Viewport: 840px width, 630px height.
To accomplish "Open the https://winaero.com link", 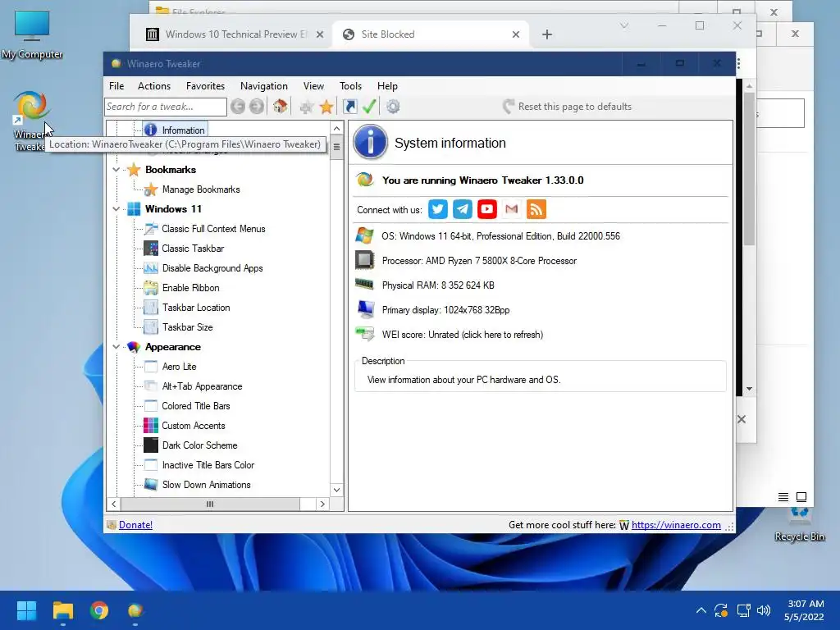I will click(x=676, y=525).
